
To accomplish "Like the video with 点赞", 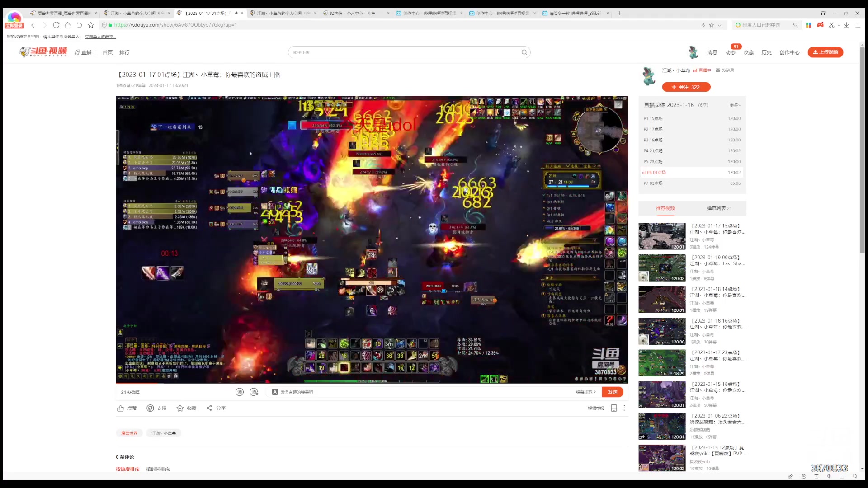I will point(127,408).
